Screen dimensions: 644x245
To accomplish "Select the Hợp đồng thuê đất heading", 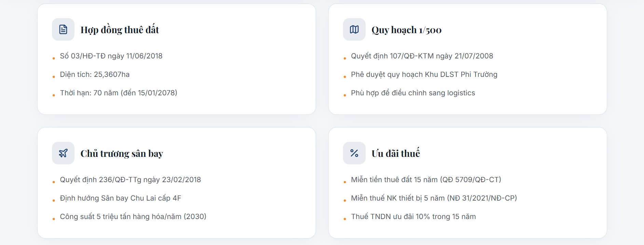I will click(120, 30).
